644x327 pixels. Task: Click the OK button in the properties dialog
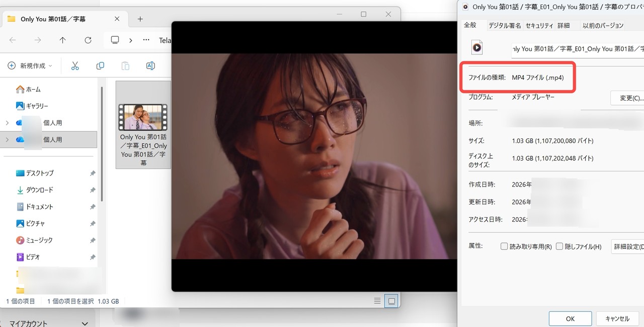coord(570,318)
